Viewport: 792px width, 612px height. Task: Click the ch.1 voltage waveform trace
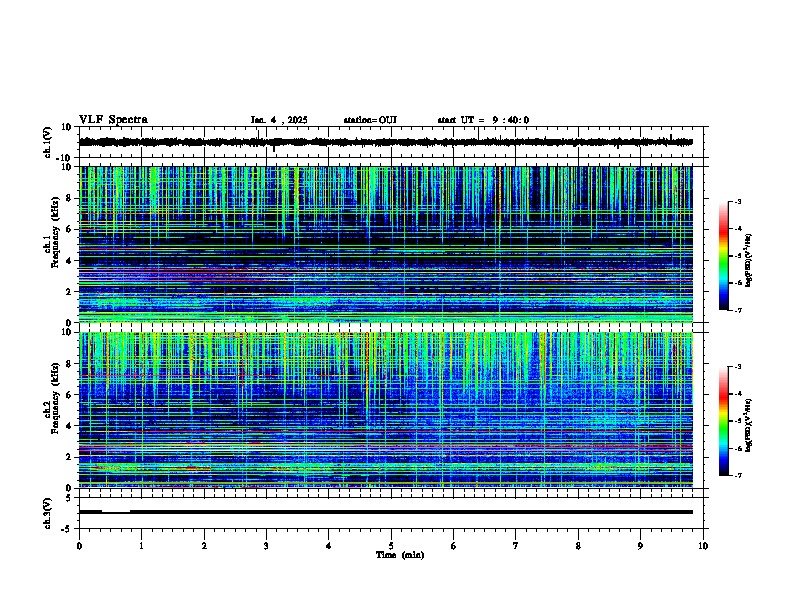tap(385, 142)
